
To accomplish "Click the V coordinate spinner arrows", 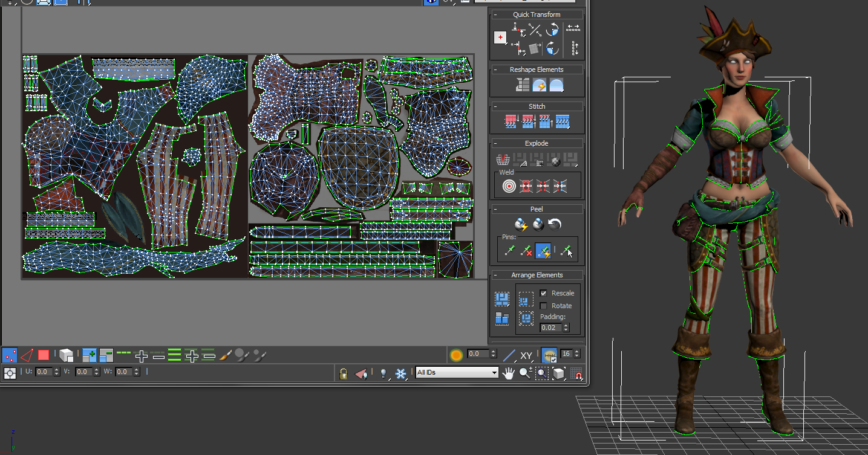I will pos(97,372).
